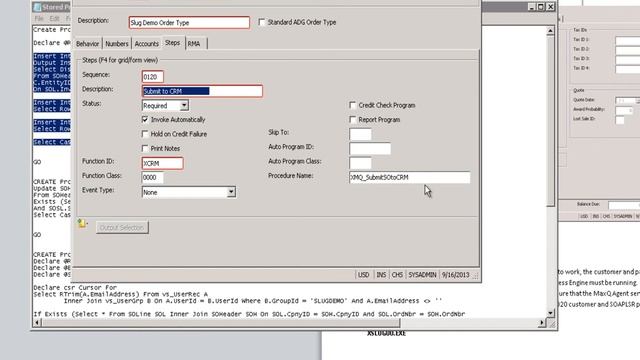Uncheck Invoke Automatically

tap(145, 120)
